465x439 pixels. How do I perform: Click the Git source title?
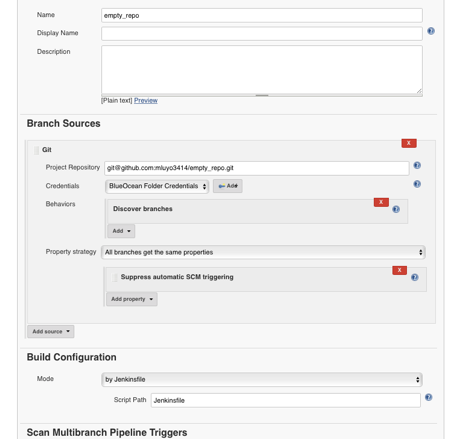coord(47,150)
